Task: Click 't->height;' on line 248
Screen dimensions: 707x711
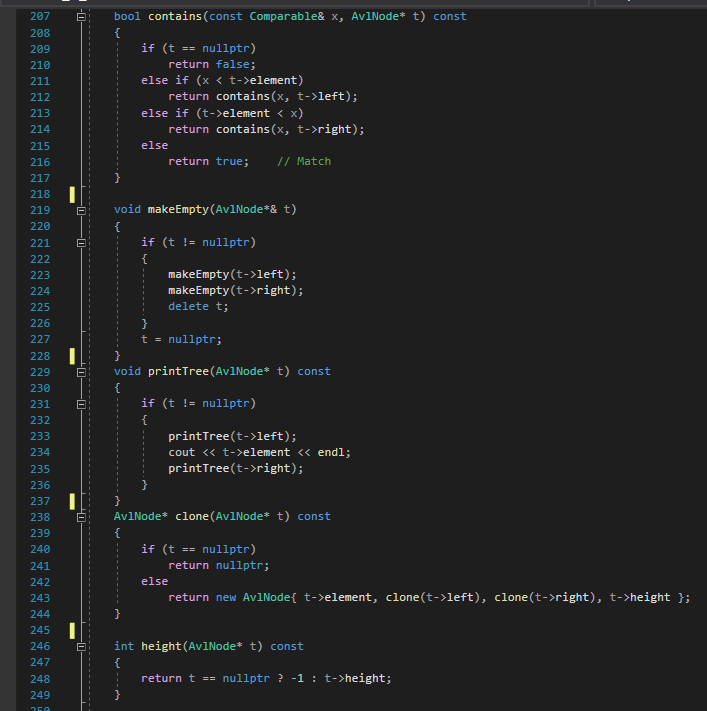Action: (358, 678)
